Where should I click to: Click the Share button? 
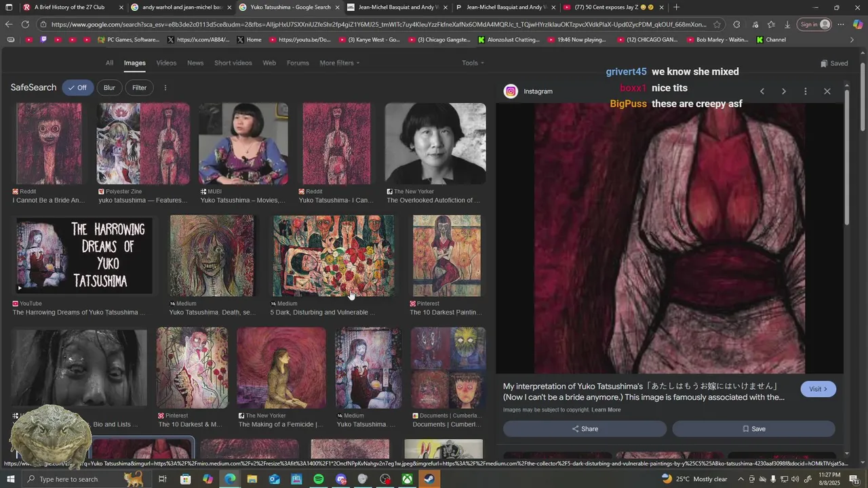click(585, 429)
